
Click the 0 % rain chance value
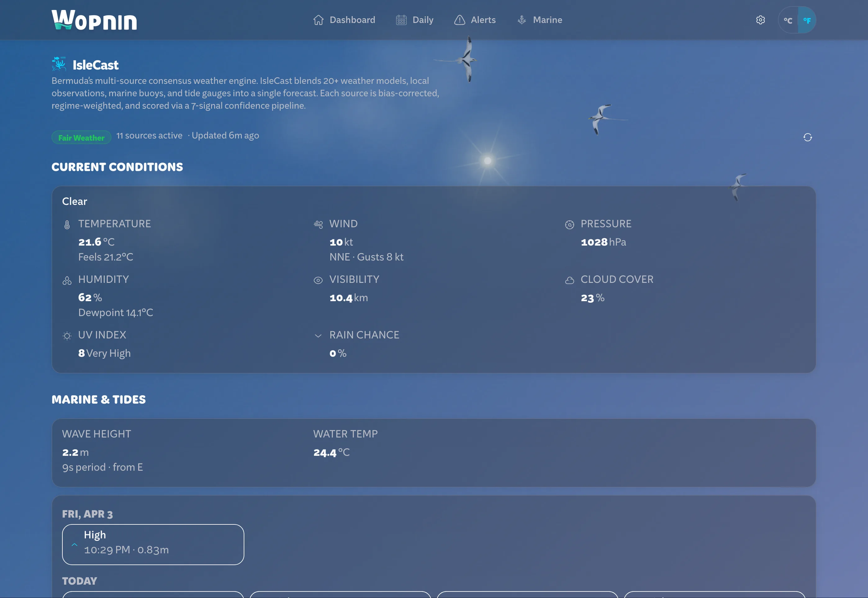(337, 353)
